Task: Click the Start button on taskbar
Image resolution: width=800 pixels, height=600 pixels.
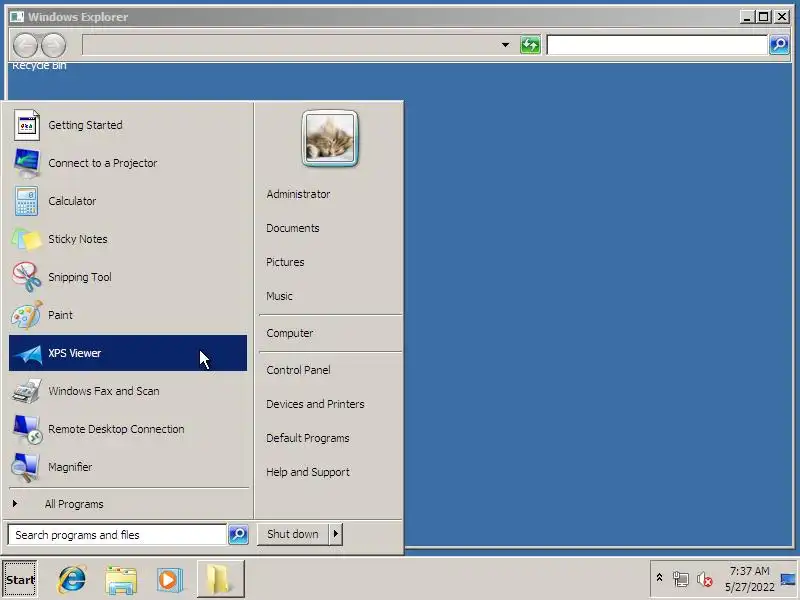Action: pos(20,580)
